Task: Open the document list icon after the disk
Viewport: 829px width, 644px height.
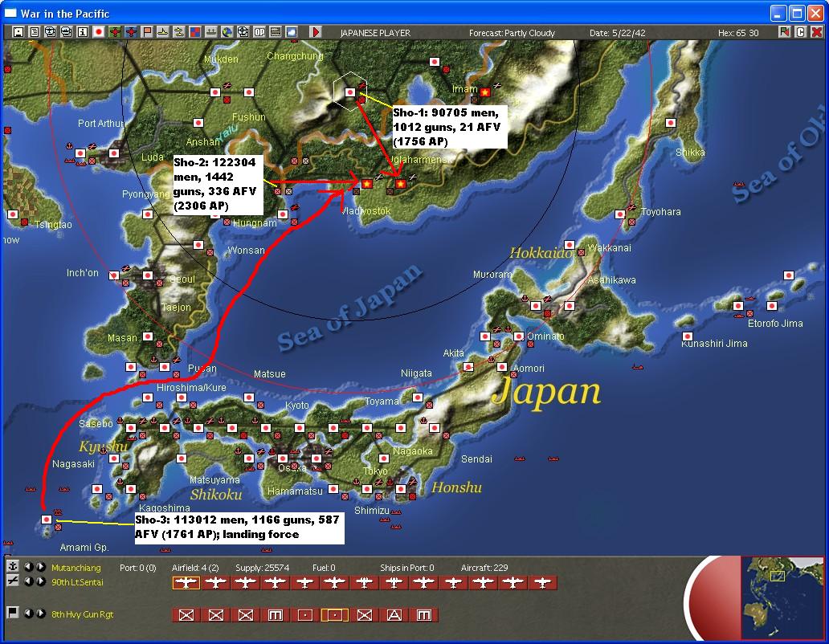Action: (x=35, y=32)
